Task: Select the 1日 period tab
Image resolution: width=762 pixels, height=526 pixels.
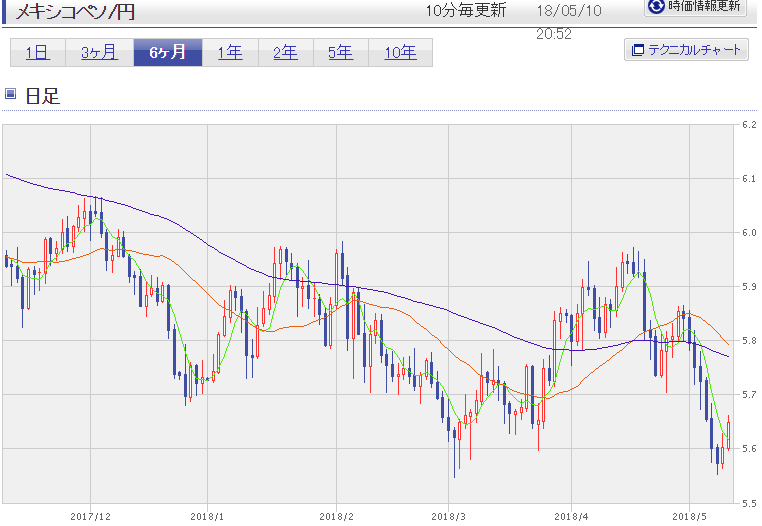Action: pos(38,53)
